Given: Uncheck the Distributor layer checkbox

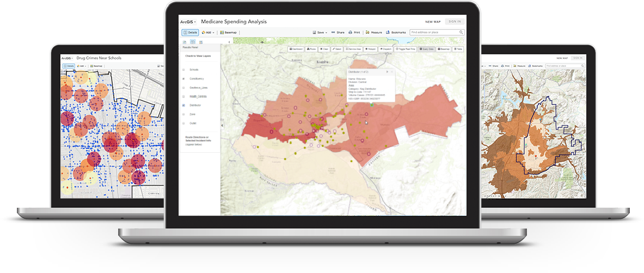Looking at the screenshot, I should click(x=183, y=105).
